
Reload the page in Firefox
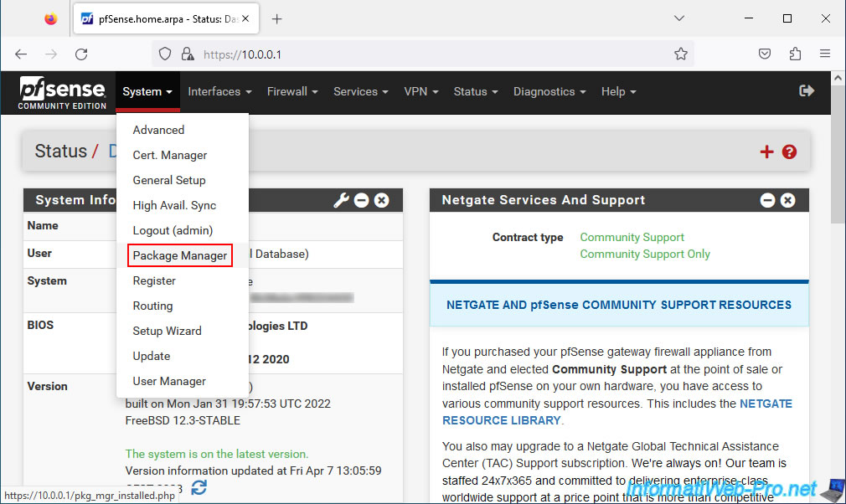[81, 54]
